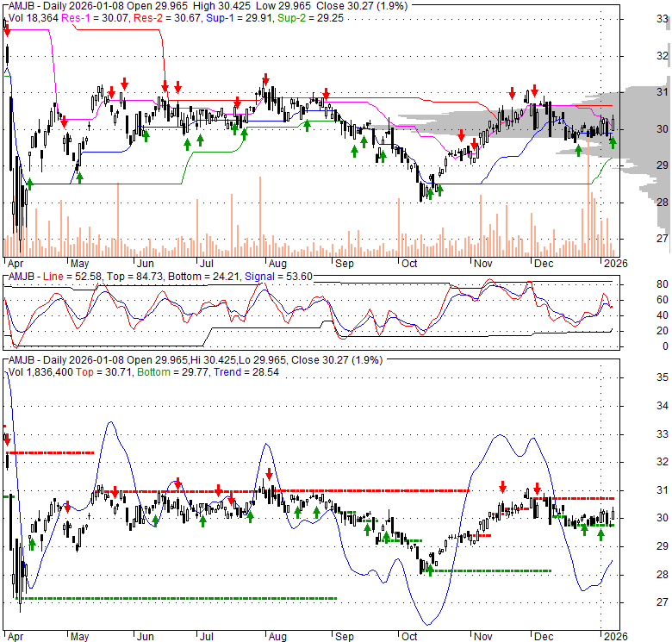Screen dimensions: 672x642
Task: Click the tall late-July volume bar in top chart
Action: click(x=259, y=216)
